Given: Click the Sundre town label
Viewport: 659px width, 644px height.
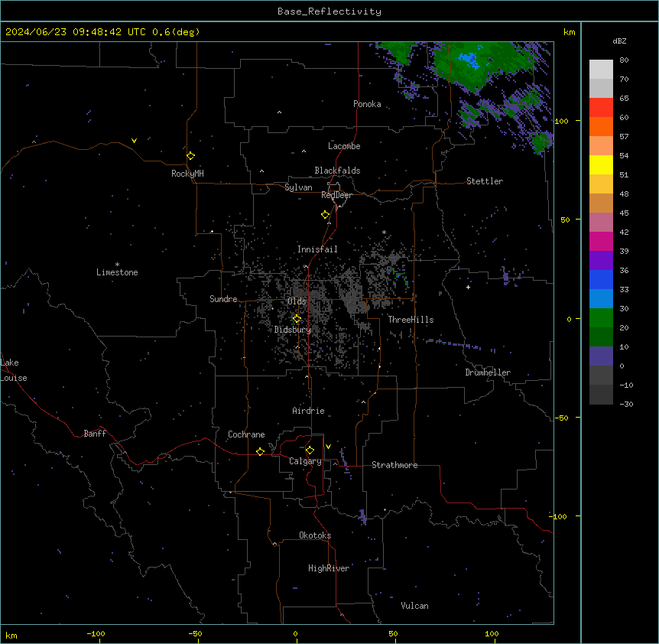Looking at the screenshot, I should tap(223, 299).
